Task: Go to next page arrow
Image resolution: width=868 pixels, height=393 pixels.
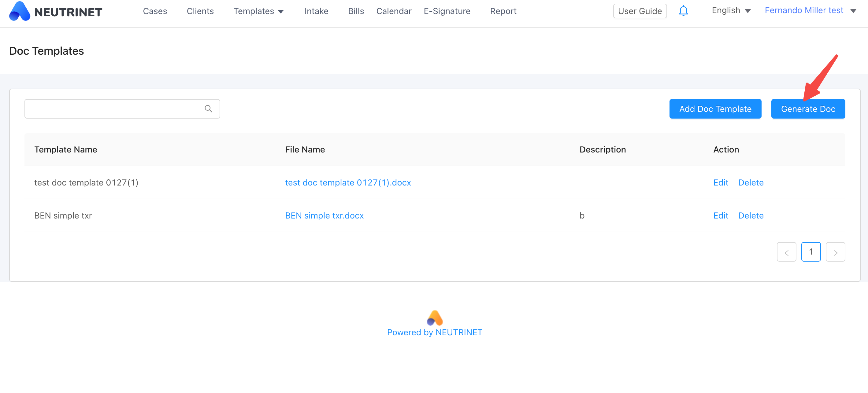Action: (835, 252)
